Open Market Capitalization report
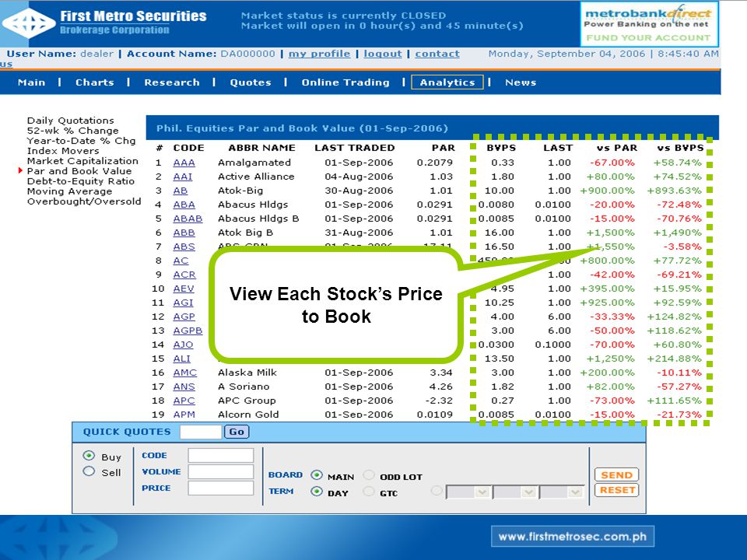The image size is (747, 560). 82,161
